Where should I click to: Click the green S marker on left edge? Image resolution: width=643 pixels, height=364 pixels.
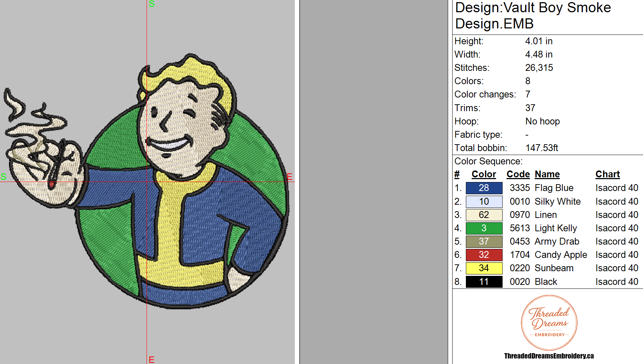tap(3, 177)
